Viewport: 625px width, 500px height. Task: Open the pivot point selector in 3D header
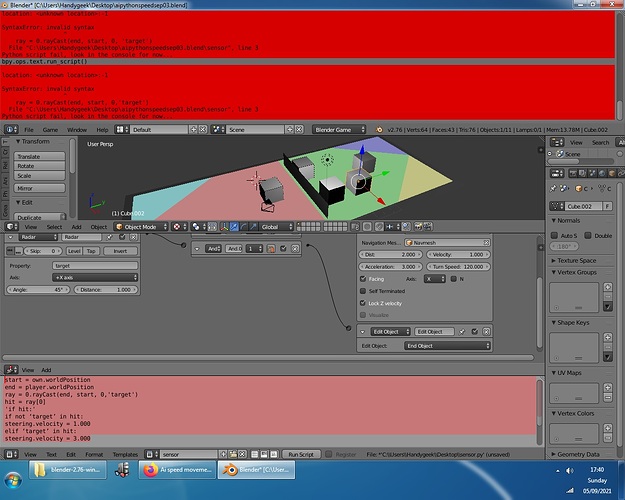tap(198, 227)
